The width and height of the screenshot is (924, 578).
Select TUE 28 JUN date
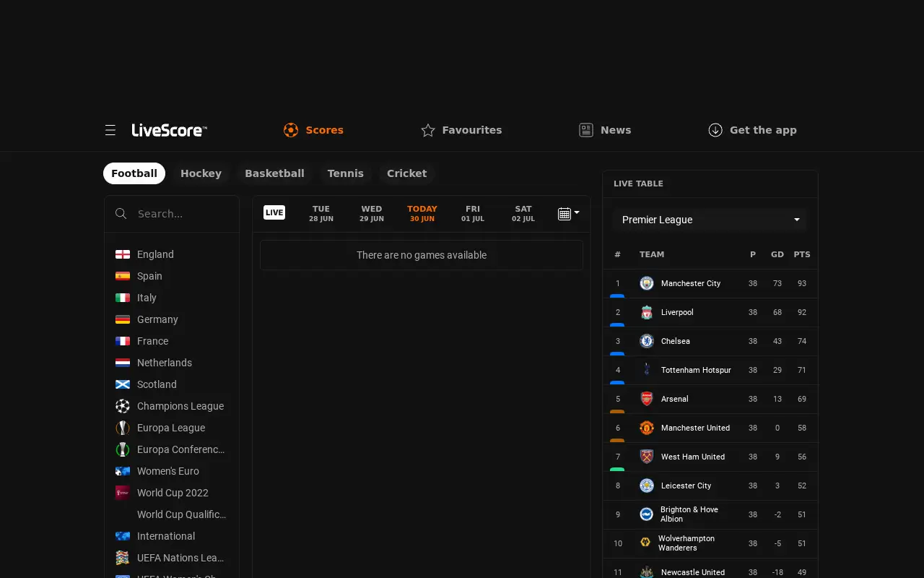click(x=321, y=213)
